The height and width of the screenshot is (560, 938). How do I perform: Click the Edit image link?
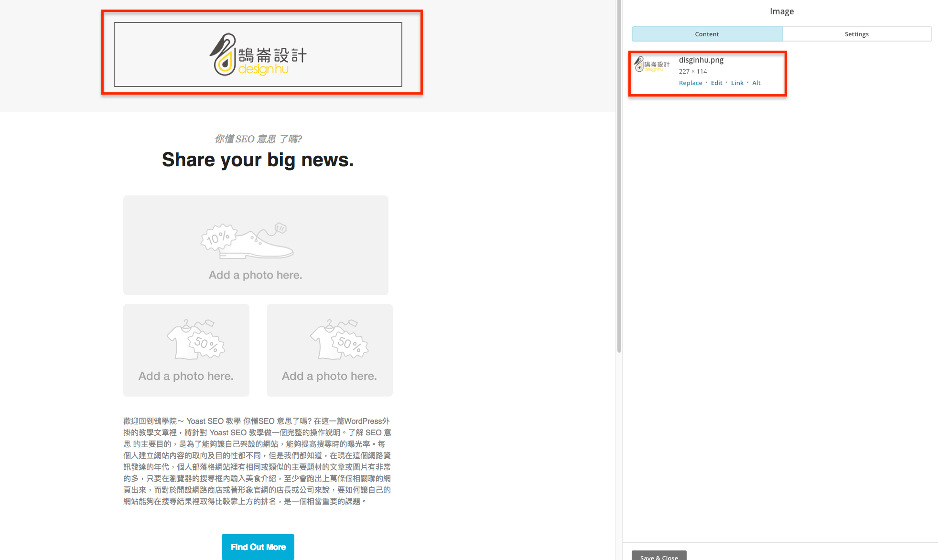[x=716, y=83]
